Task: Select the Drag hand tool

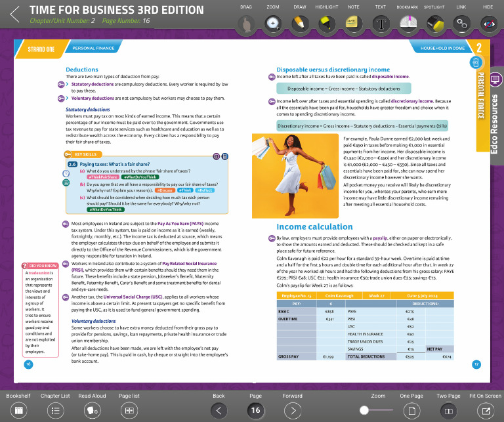Action: coord(246,24)
